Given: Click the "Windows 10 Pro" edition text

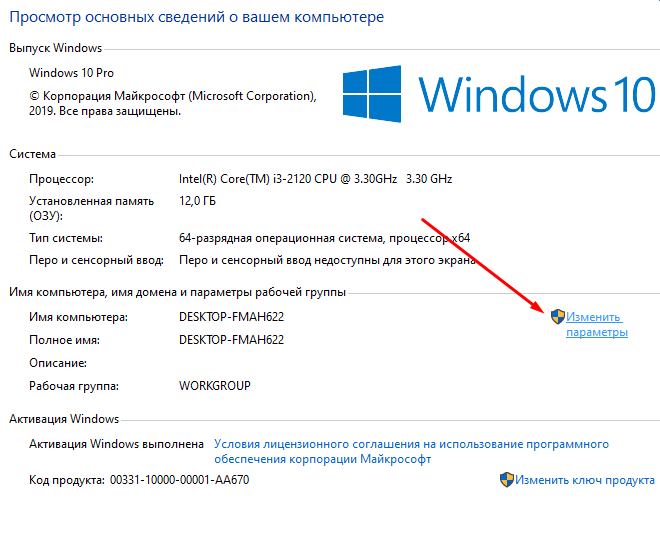Looking at the screenshot, I should [71, 73].
